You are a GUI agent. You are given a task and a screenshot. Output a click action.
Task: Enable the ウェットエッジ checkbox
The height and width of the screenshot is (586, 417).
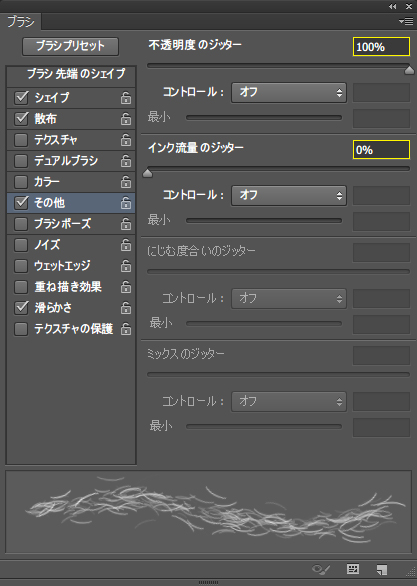(x=21, y=266)
